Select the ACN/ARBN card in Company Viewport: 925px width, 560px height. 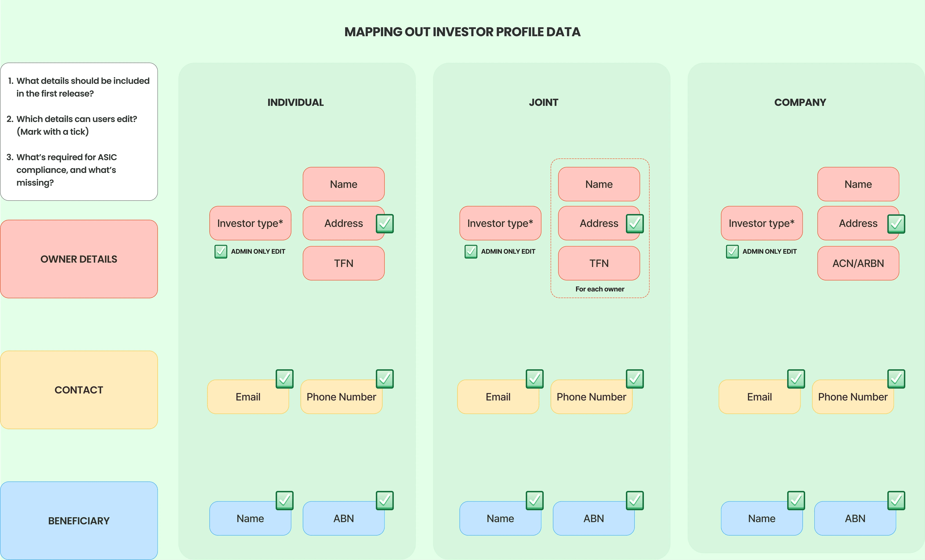pos(858,263)
